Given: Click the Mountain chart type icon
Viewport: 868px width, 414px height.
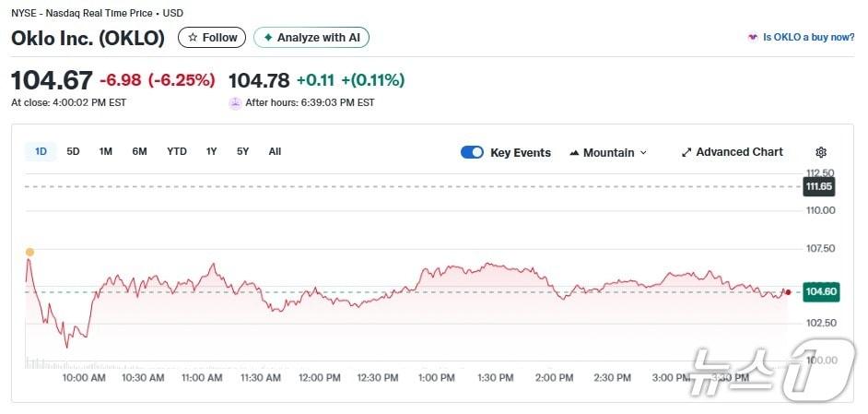Looking at the screenshot, I should click(574, 153).
